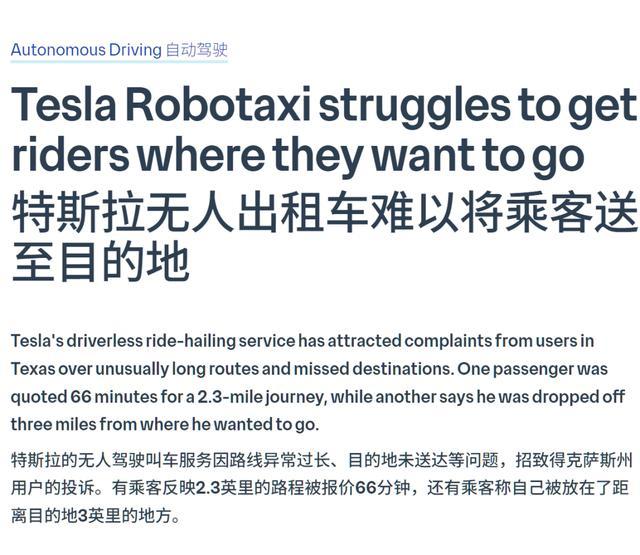Viewport: 640px width, 555px height.
Task: Click the English summary paragraph's first line
Action: click(302, 341)
